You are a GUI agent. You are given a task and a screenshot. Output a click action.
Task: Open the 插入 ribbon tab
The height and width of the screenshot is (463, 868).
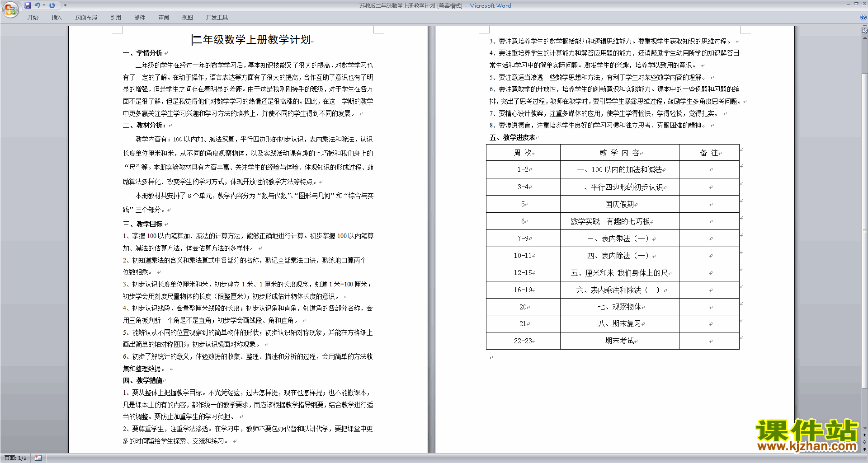coord(57,18)
